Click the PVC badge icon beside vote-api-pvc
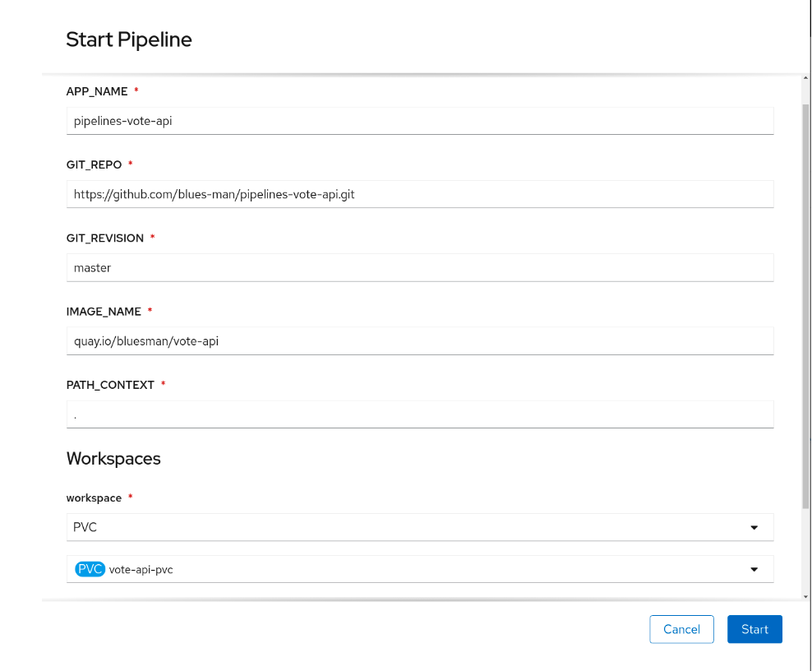This screenshot has width=812, height=671. coord(90,569)
